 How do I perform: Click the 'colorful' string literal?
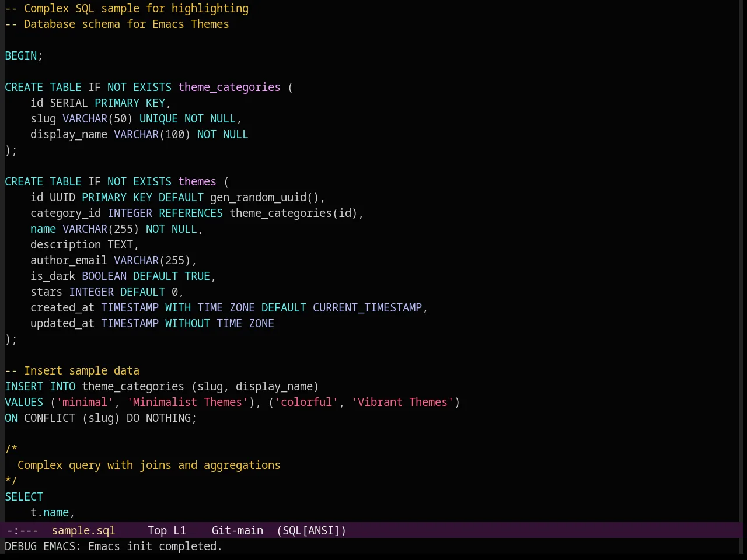306,402
